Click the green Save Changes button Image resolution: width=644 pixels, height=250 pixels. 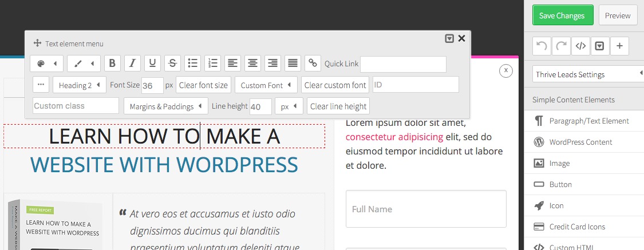[562, 15]
